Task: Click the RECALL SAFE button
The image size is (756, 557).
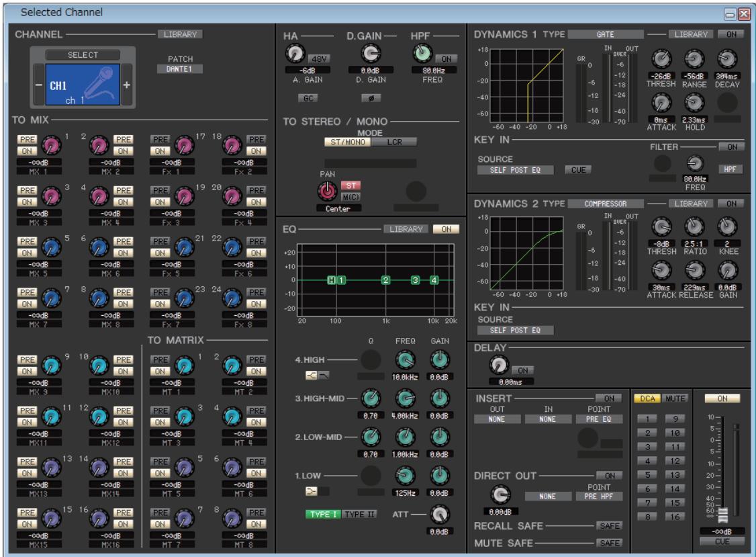Action: tap(610, 525)
